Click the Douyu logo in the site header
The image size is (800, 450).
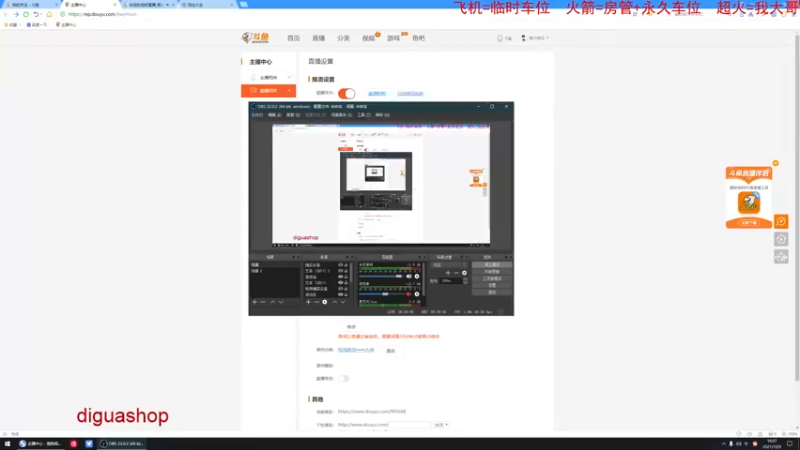(x=255, y=38)
